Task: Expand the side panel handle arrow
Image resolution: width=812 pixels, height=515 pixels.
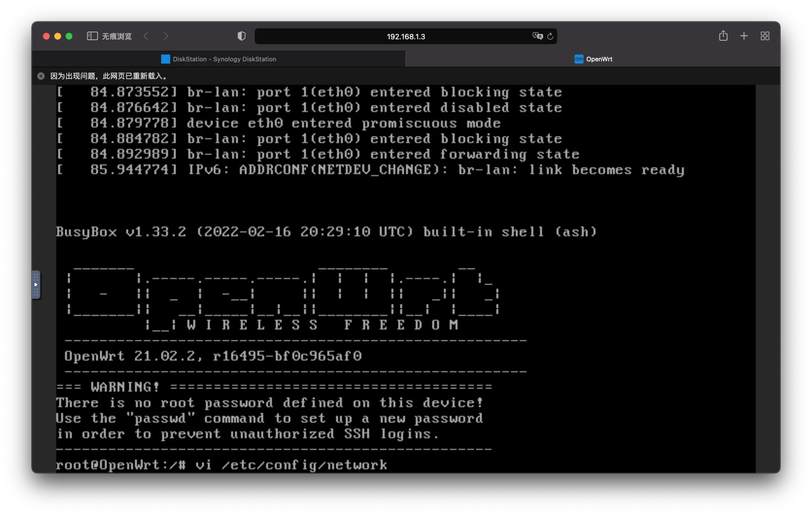Action: tap(36, 285)
